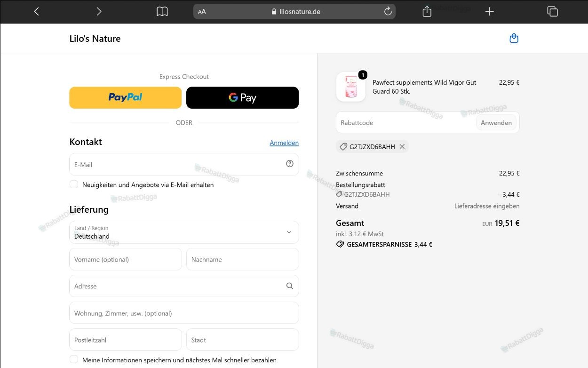Click the product name Pawfect supplements Wild Vigor
This screenshot has height=368, width=588.
424,87
